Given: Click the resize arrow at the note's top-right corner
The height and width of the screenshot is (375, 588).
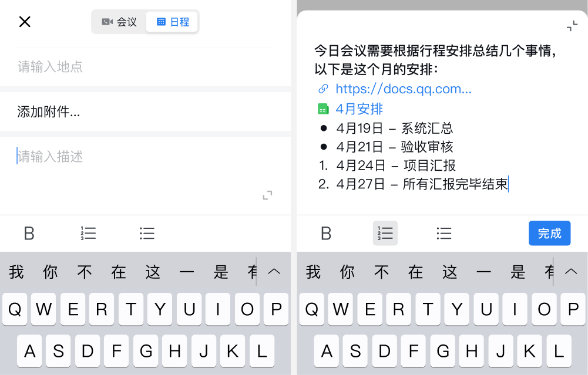Looking at the screenshot, I should [x=573, y=26].
